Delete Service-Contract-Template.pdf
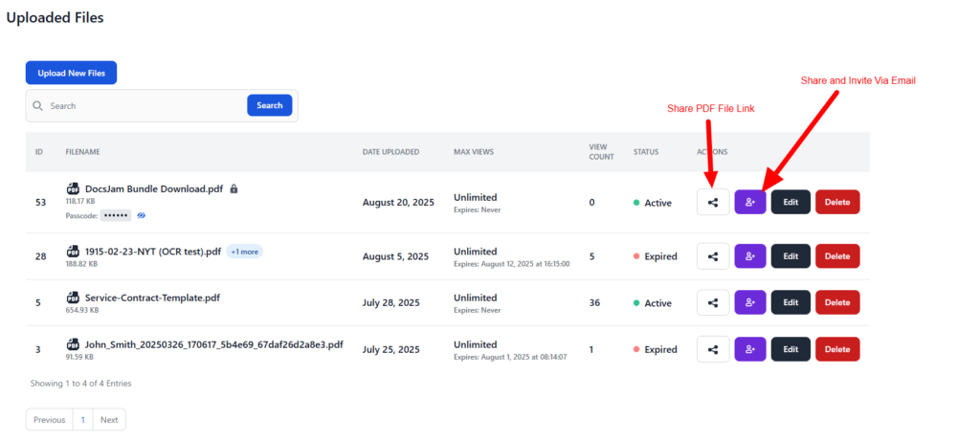980x441 pixels. click(x=837, y=302)
